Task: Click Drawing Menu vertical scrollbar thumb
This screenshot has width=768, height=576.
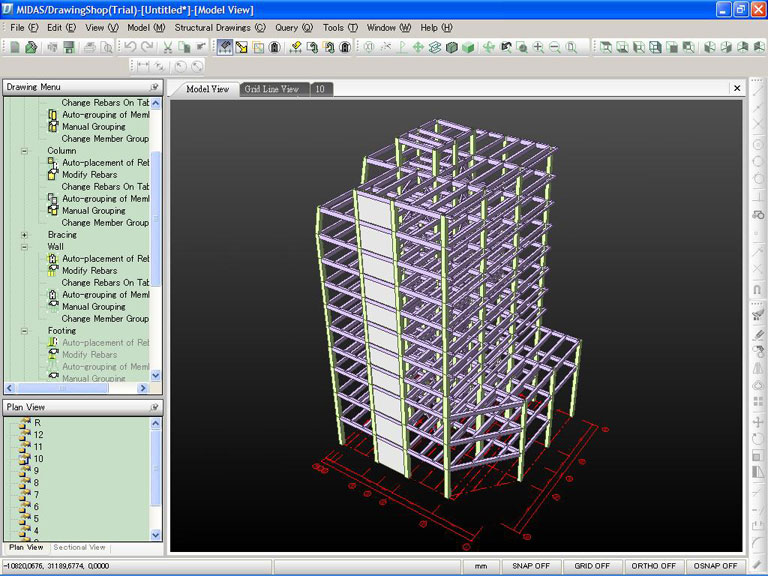Action: [156, 218]
